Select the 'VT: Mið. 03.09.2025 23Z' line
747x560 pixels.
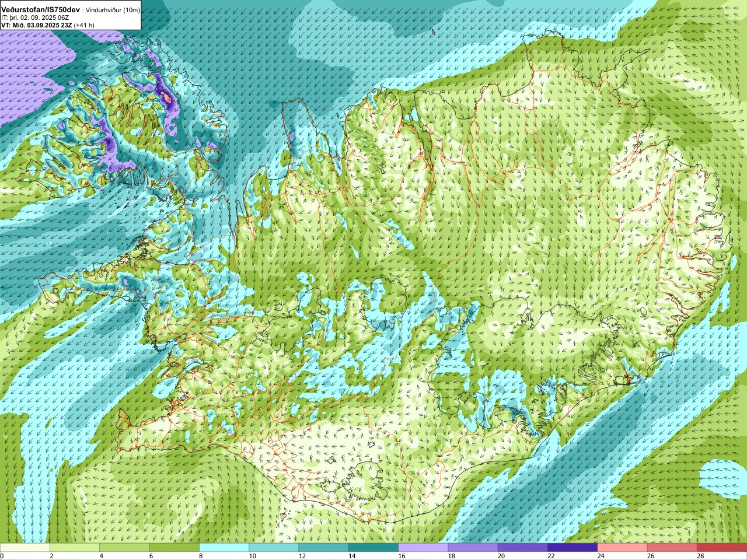(x=37, y=25)
